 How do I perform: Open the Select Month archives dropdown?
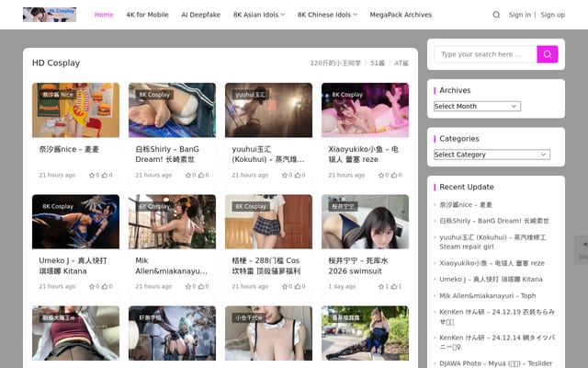(x=477, y=107)
